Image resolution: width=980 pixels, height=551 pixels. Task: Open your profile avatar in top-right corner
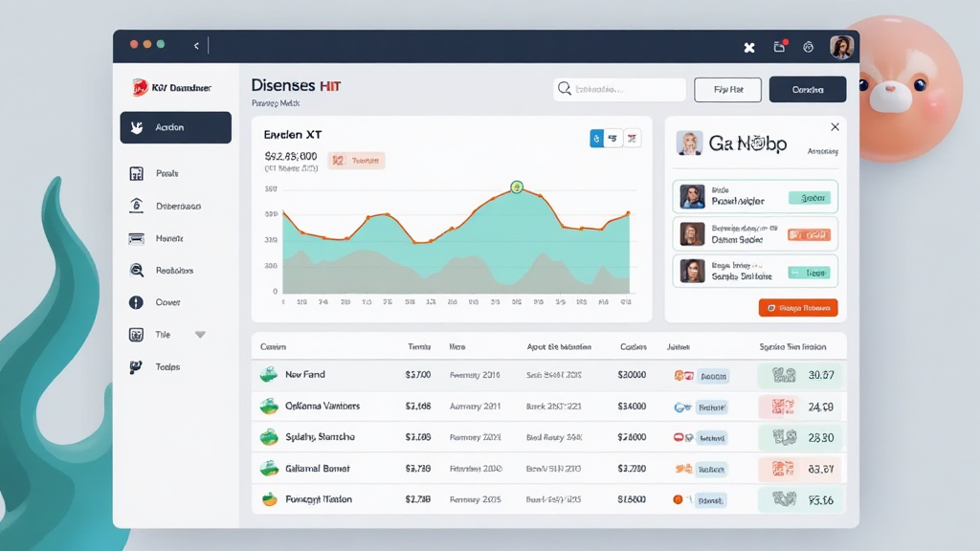(x=841, y=46)
